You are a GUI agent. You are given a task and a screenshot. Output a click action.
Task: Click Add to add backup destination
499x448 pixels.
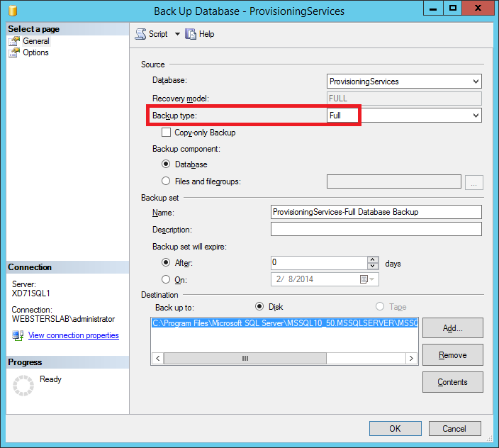click(452, 328)
